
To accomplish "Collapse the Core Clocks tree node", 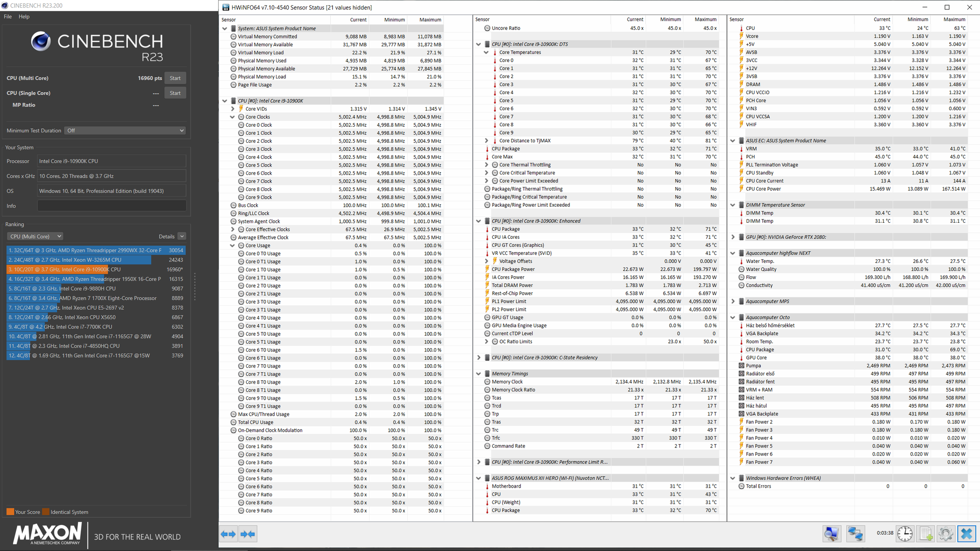I will [232, 117].
